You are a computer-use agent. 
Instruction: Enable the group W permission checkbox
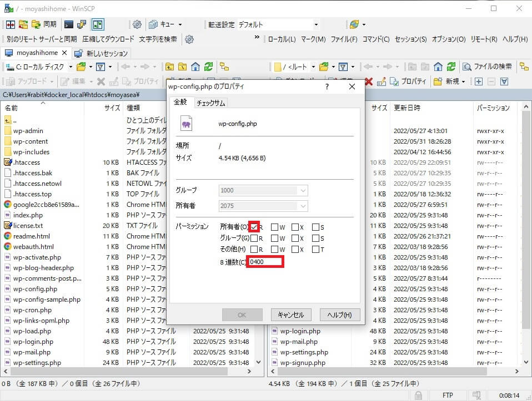[274, 238]
